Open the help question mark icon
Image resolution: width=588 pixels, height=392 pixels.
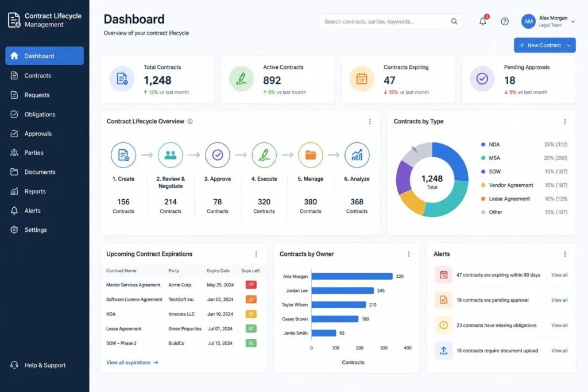tap(504, 21)
